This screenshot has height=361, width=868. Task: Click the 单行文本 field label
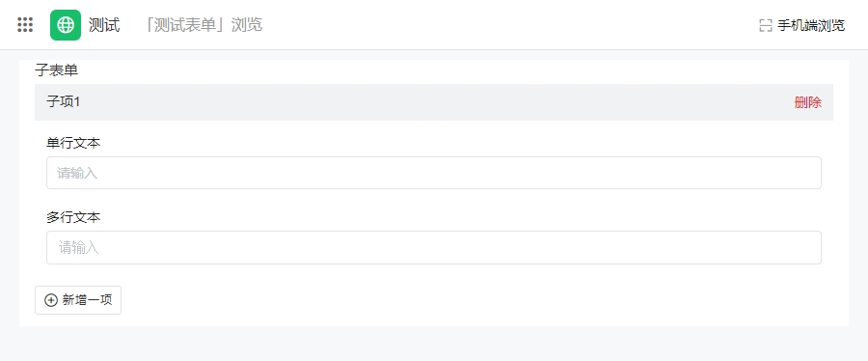73,144
